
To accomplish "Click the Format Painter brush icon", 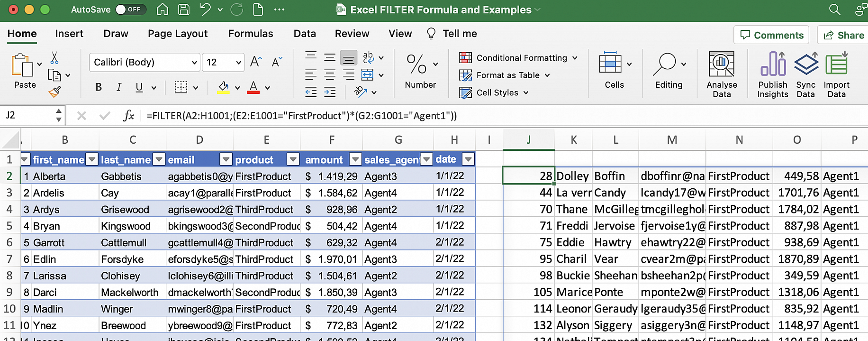I will [55, 92].
